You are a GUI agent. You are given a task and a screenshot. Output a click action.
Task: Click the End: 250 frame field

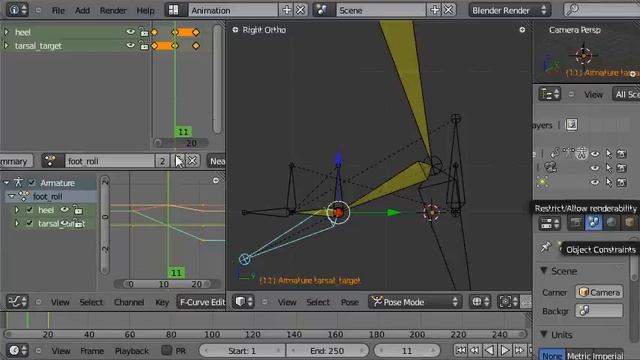pyautogui.click(x=327, y=351)
